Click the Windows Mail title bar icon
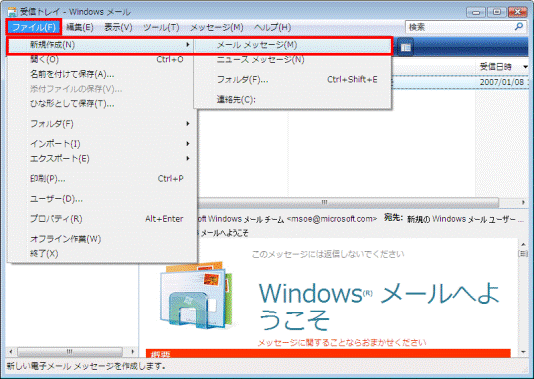This screenshot has height=379, width=534. point(12,12)
